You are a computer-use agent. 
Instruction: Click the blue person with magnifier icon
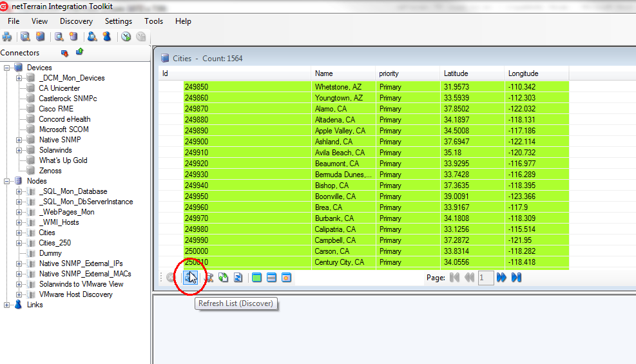pos(92,37)
